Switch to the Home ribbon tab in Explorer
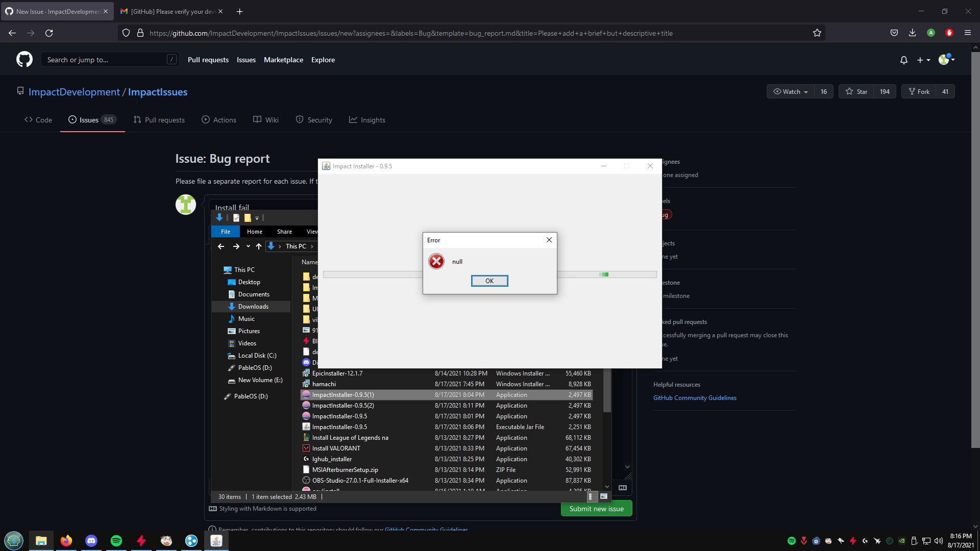 click(254, 232)
